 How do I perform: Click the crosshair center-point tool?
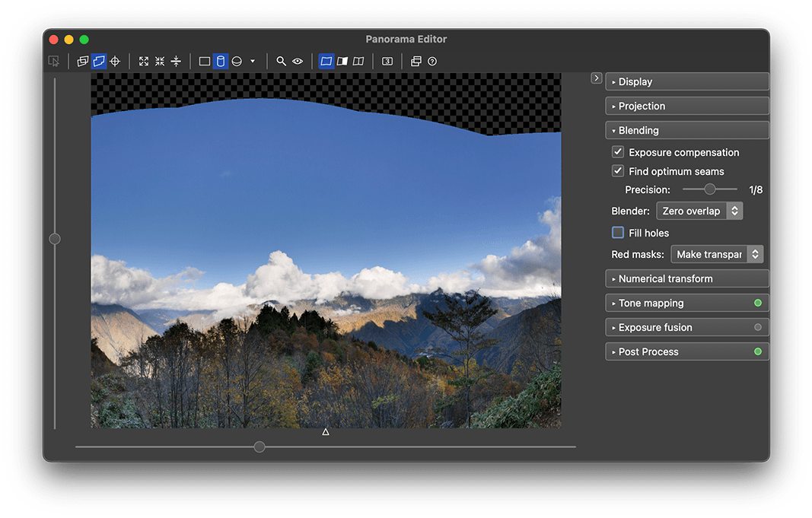(x=115, y=62)
